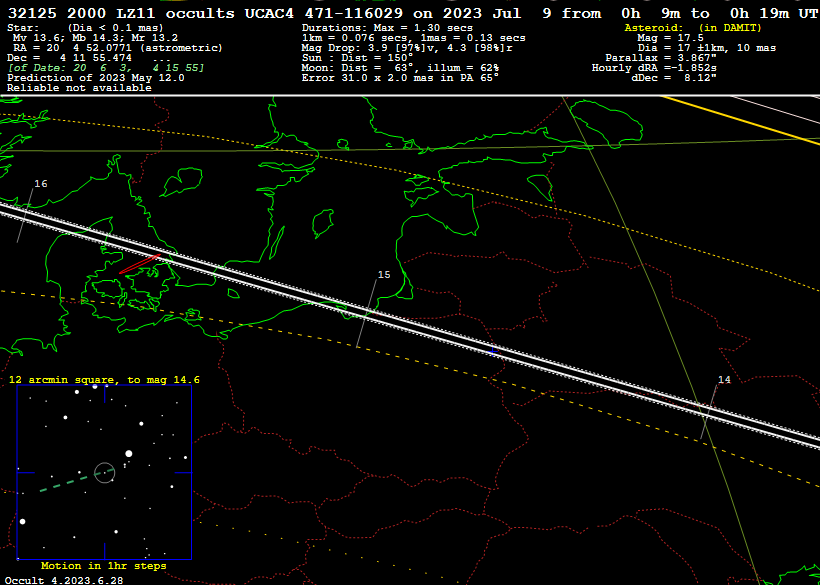The image size is (820, 585).
Task: Click the 'dDec = 8.12"' value
Action: click(x=674, y=78)
